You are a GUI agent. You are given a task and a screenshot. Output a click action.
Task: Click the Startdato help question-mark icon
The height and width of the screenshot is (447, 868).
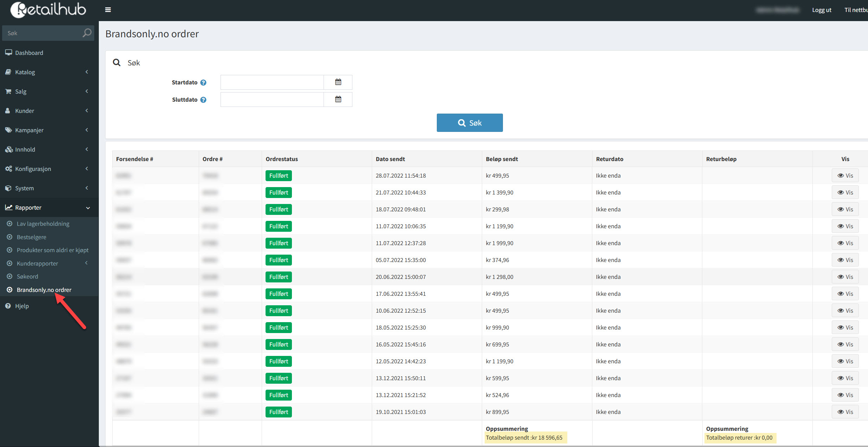click(x=203, y=83)
